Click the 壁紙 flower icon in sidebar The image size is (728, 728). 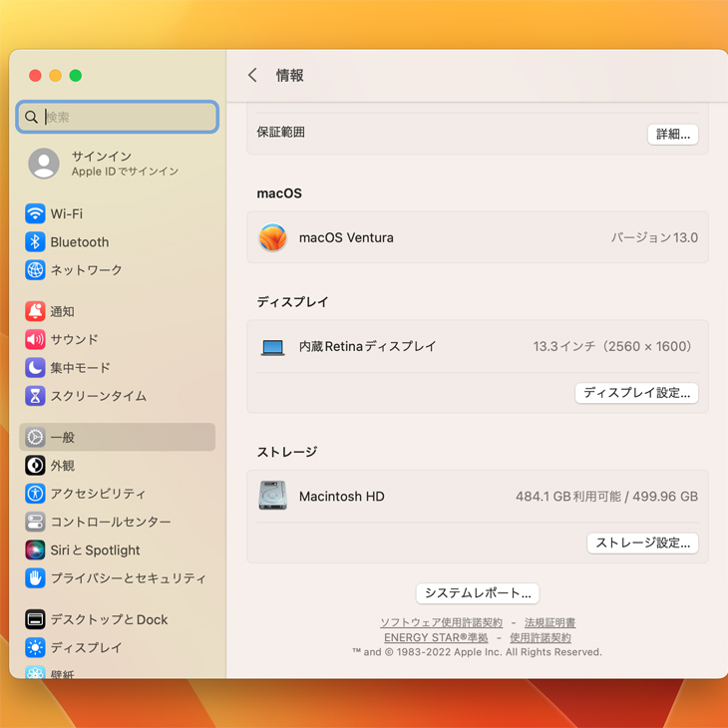pyautogui.click(x=35, y=672)
